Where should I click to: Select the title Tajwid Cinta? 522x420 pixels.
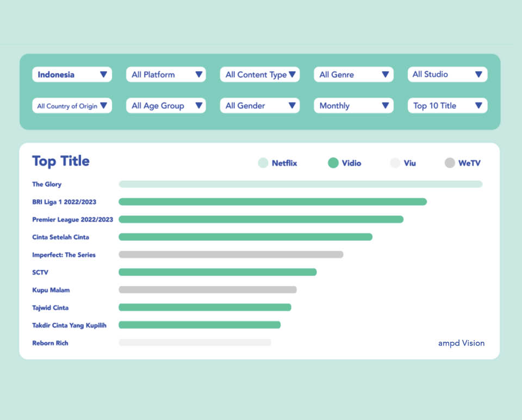coord(50,308)
